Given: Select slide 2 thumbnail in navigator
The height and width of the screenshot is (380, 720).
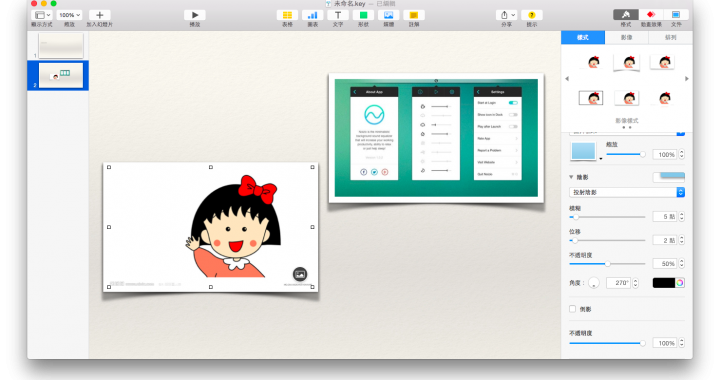Looking at the screenshot, I should (61, 75).
